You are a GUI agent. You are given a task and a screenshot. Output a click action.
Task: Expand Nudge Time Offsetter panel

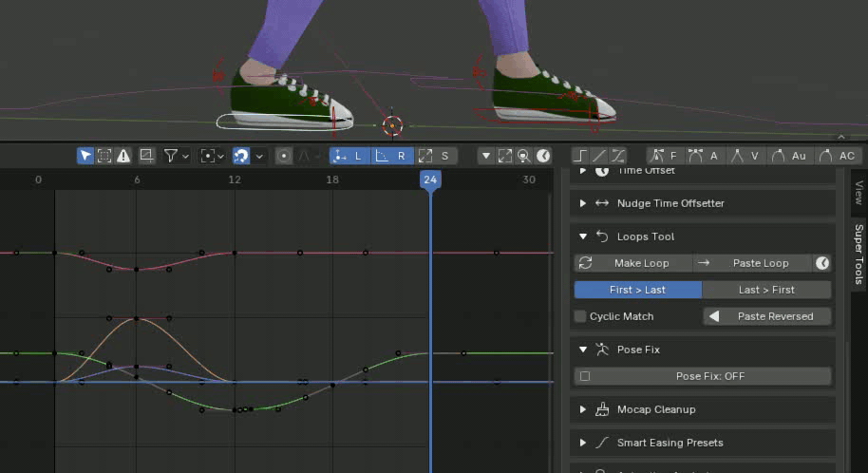[x=583, y=203]
